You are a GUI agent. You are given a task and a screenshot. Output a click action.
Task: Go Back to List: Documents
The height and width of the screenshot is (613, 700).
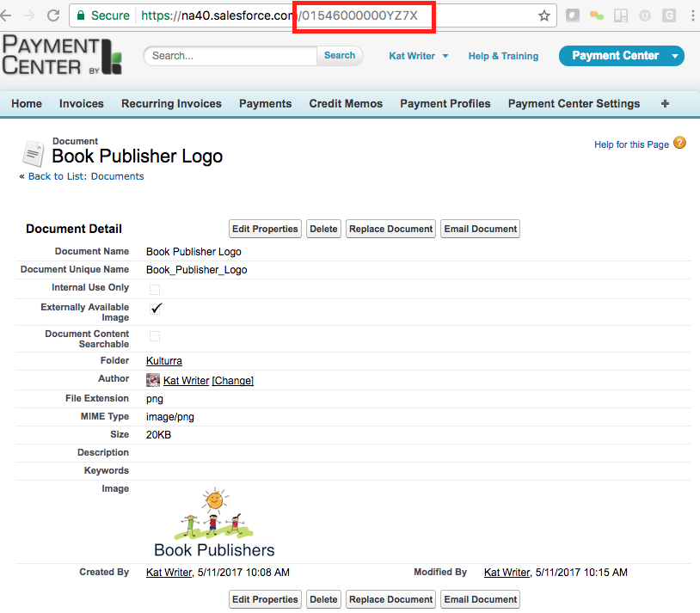click(86, 176)
